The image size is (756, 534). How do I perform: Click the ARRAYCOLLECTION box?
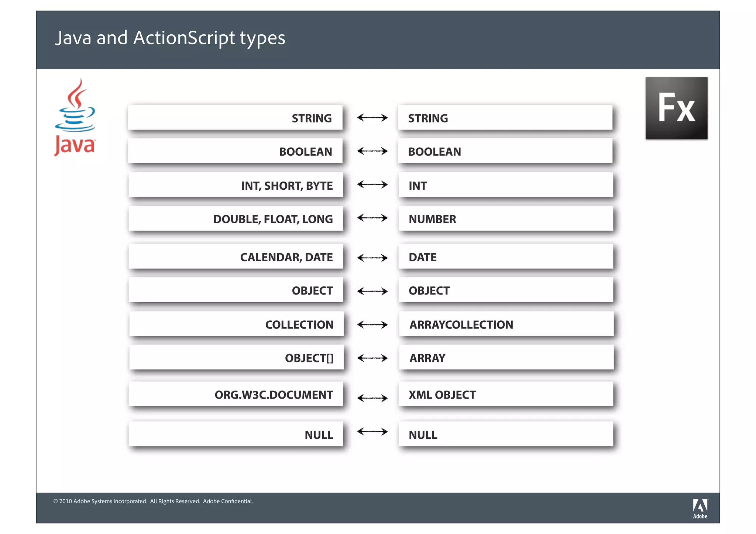506,324
